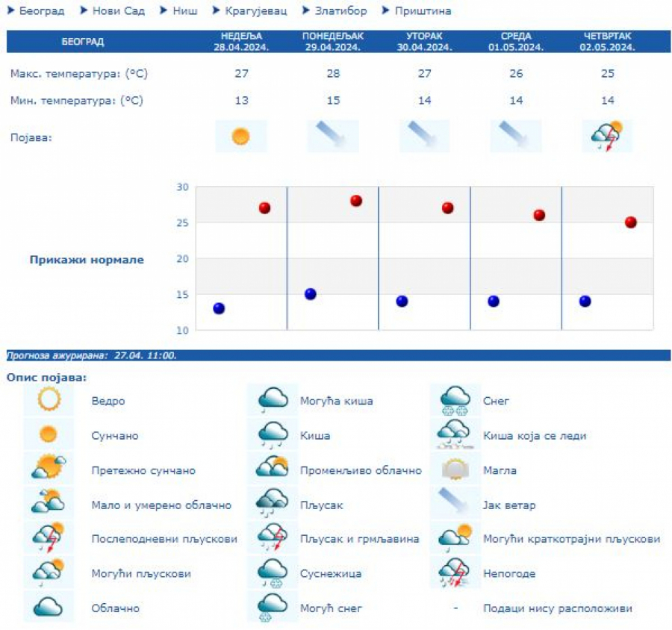Click the Магла fog legend icon
The image size is (672, 630).
455,470
